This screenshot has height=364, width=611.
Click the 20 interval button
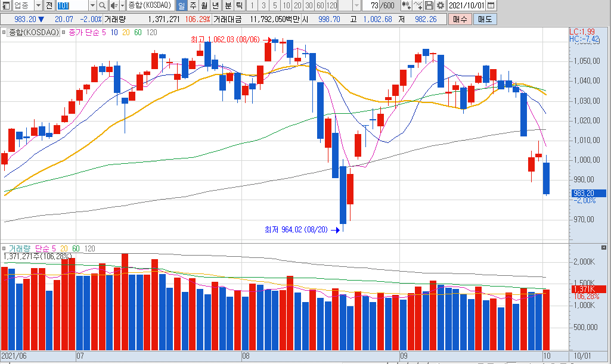click(x=297, y=5)
